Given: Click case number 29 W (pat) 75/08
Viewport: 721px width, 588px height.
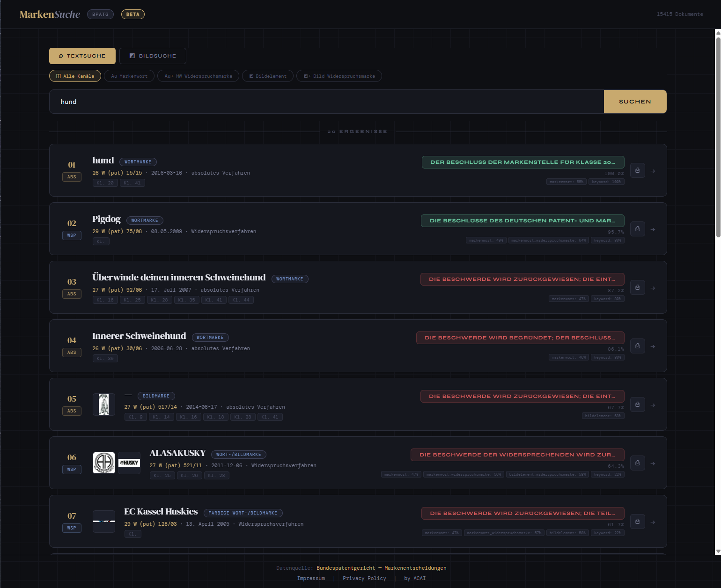Looking at the screenshot, I should pos(117,231).
